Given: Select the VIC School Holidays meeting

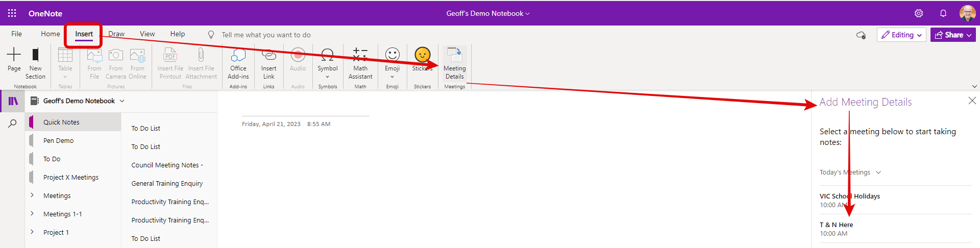Looking at the screenshot, I should coord(895,200).
